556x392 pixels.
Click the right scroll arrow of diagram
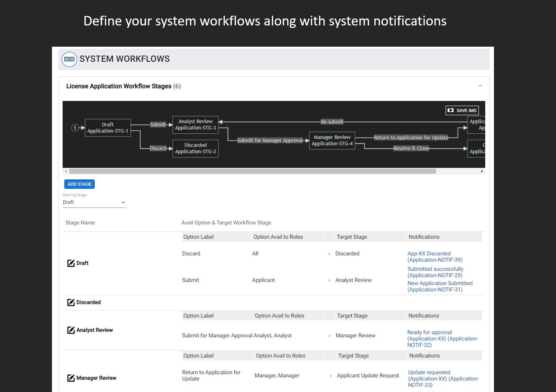[x=482, y=171]
